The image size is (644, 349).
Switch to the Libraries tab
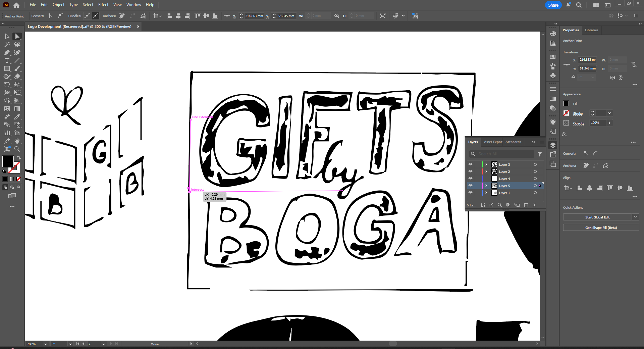point(591,30)
